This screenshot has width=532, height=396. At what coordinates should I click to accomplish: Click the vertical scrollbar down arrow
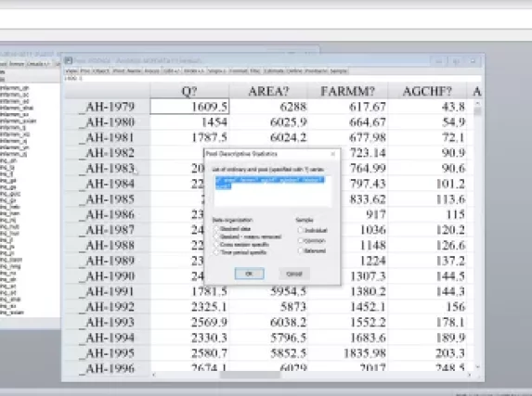[x=478, y=367]
